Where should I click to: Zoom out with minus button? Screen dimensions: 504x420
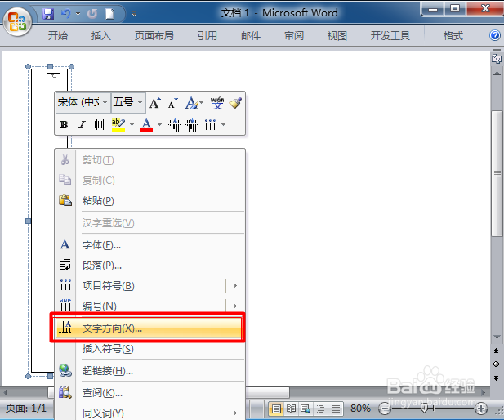coord(385,409)
